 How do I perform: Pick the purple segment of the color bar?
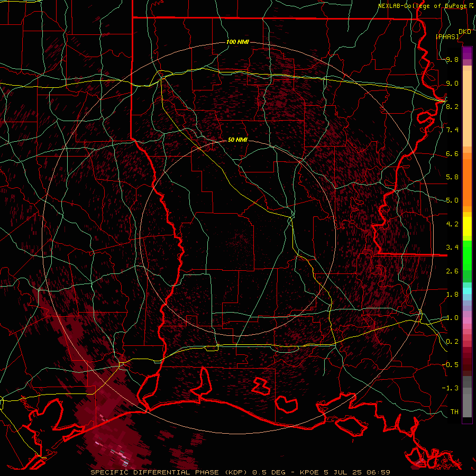[x=467, y=53]
